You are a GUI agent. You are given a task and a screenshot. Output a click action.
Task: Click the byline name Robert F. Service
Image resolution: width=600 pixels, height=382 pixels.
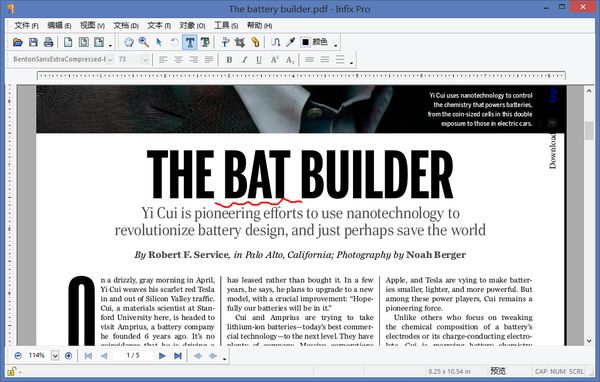pos(188,255)
